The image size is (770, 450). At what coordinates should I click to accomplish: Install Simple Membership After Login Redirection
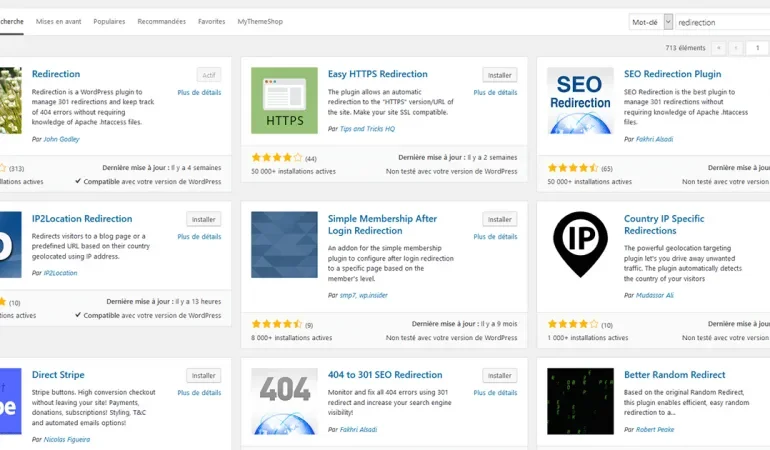pyautogui.click(x=499, y=220)
